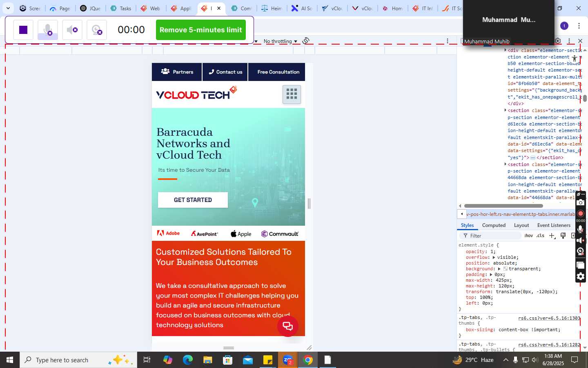
Task: Open transparent background color swatch
Action: coord(506,269)
